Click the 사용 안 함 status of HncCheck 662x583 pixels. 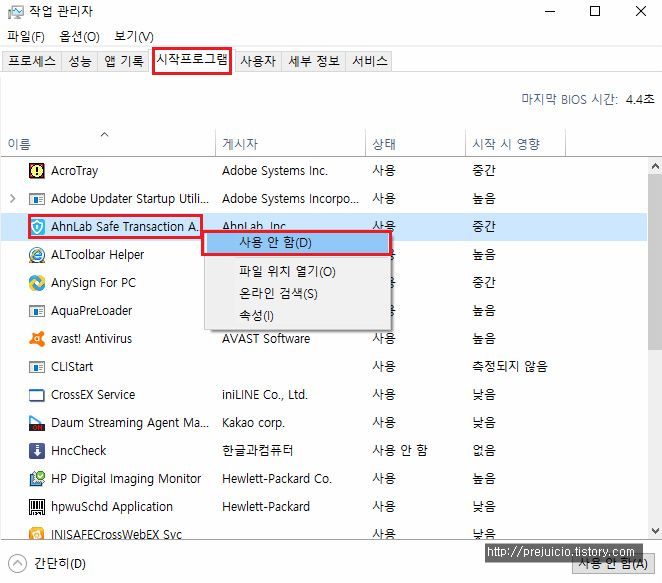(400, 450)
